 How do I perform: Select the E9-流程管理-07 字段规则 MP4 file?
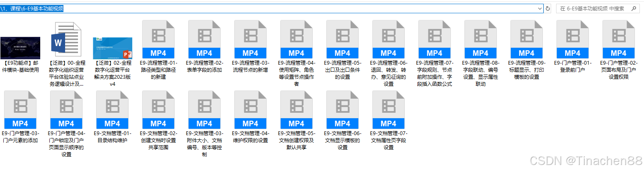[x=434, y=39]
